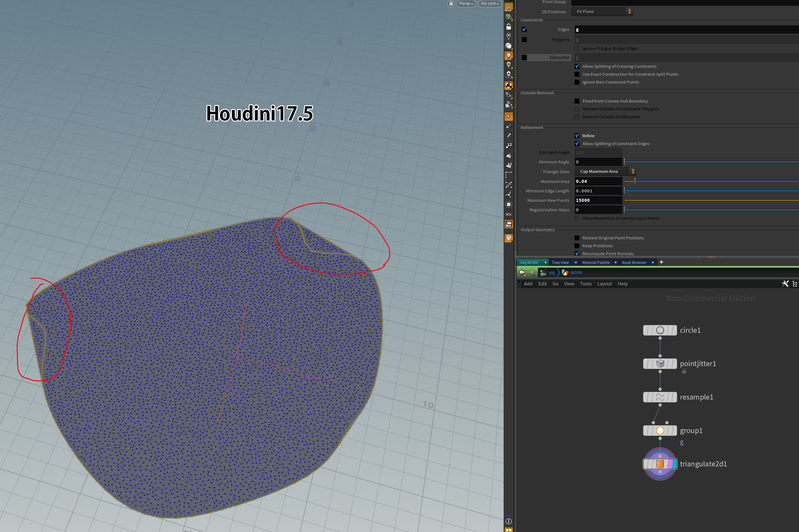Viewport: 799px width, 532px height.
Task: Adjust the Minimum Angle slider
Action: [624, 162]
